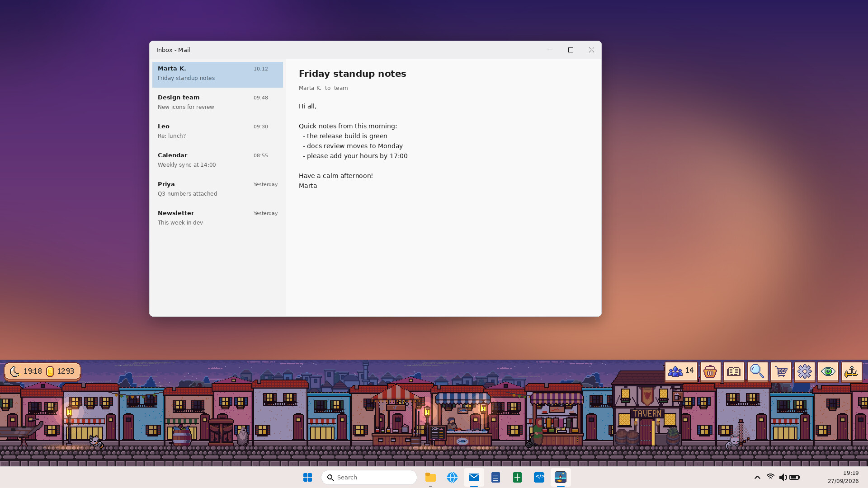Open the Wi-Fi network icon in tray
Viewport: 868px width, 488px height.
(770, 477)
